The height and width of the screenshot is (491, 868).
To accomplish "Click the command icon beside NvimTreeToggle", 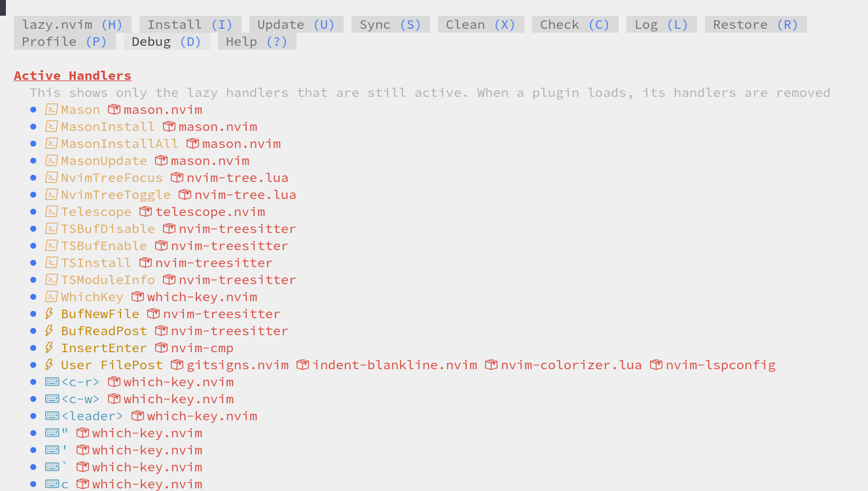I will point(51,194).
